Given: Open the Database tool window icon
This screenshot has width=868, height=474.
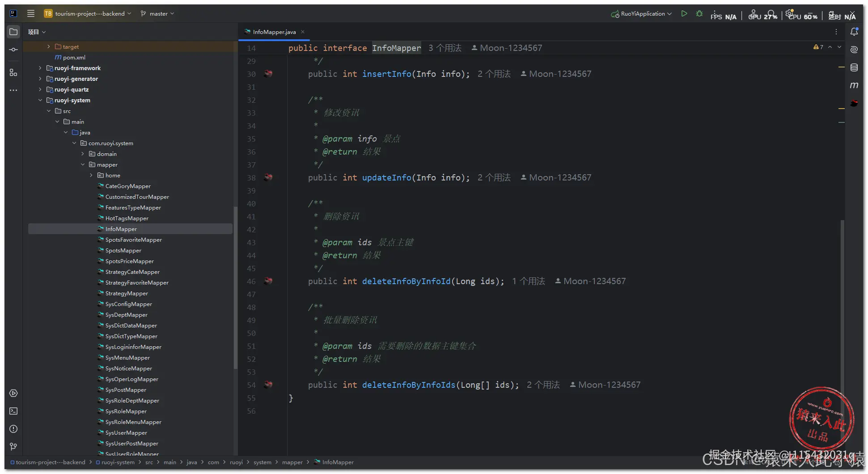Looking at the screenshot, I should coord(854,67).
